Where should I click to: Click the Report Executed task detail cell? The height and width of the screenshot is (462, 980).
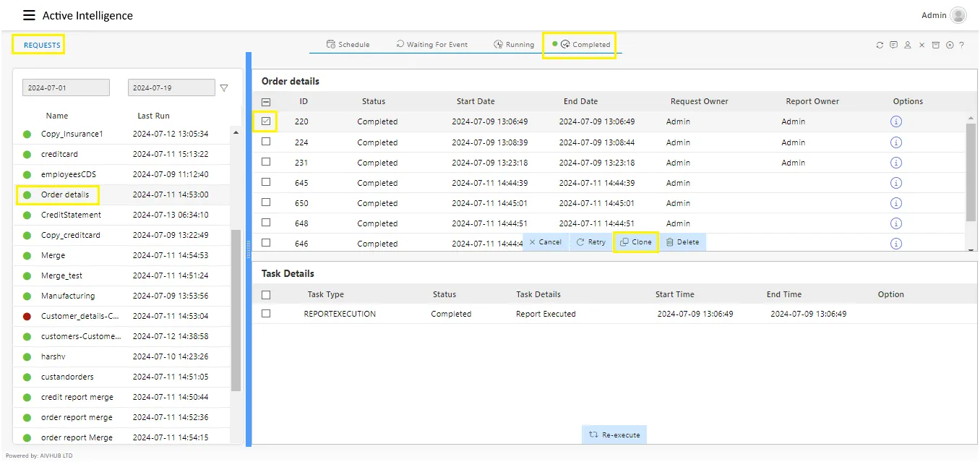pyautogui.click(x=546, y=314)
